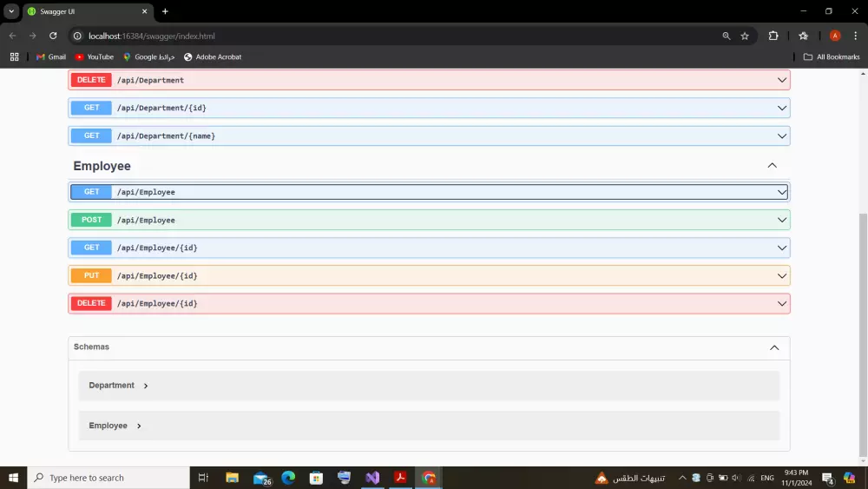The image size is (868, 489).
Task: Click the PUT method badge for /api/Employee/{id}
Action: [91, 276]
